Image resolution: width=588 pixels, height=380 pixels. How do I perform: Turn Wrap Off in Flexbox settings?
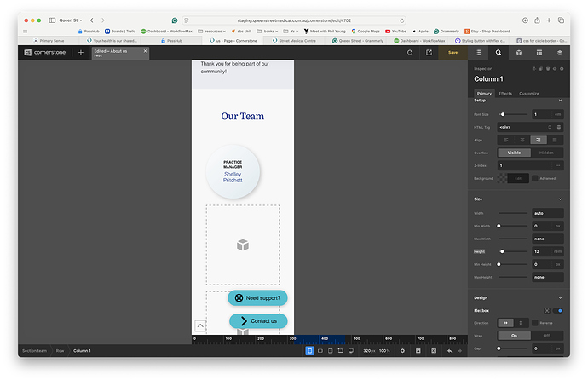(546, 336)
